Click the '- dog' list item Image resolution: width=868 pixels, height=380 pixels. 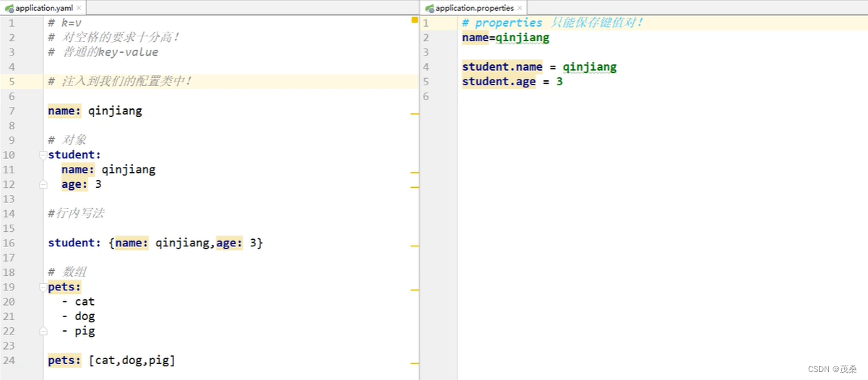pos(78,316)
